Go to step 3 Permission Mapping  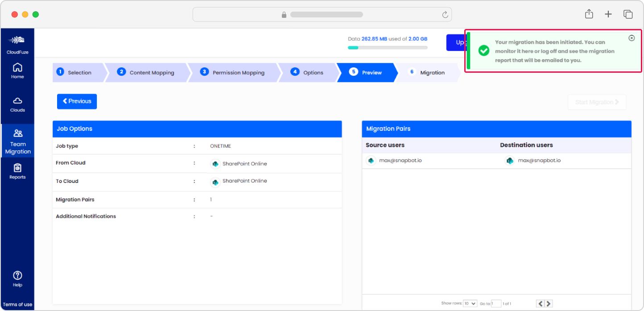click(234, 72)
